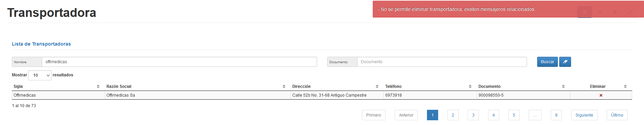The height and width of the screenshot is (125, 644).
Task: Open the list view tab icon
Action: tap(585, 12)
